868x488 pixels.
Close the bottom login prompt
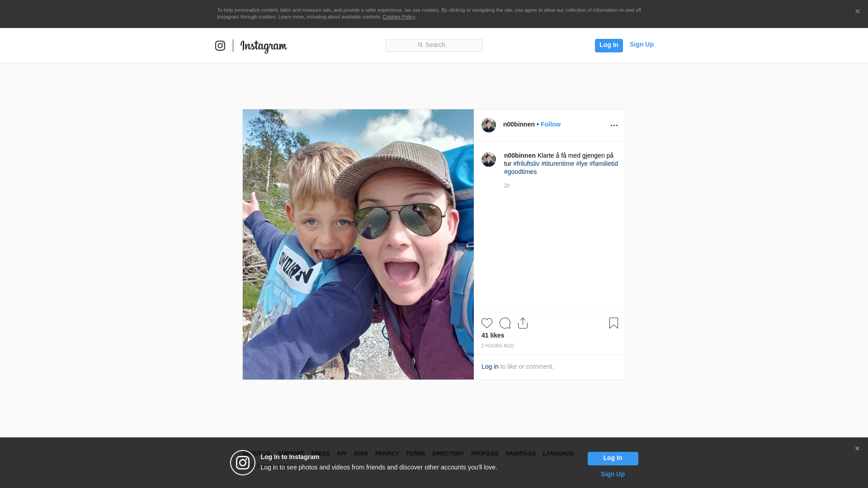(x=857, y=449)
